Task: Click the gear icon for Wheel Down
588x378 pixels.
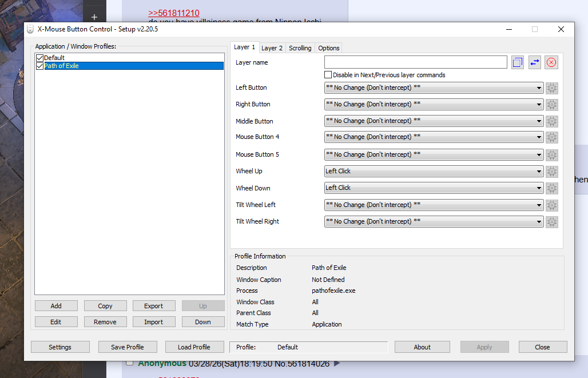Action: 551,188
